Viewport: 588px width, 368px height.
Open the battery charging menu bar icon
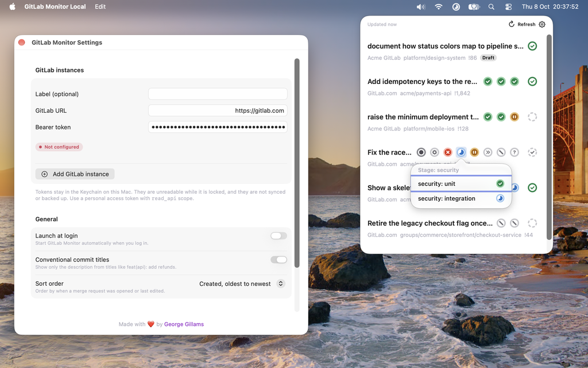pos(474,7)
